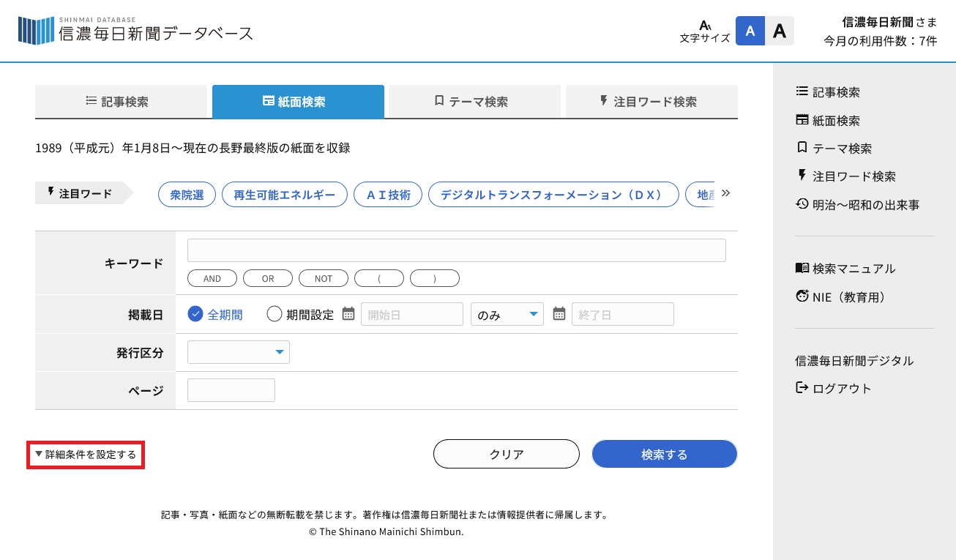Open the 発行区分 dropdown
956x560 pixels.
click(239, 352)
